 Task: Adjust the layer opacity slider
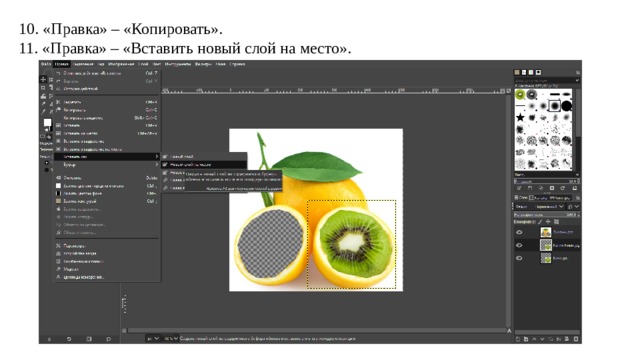(x=546, y=214)
